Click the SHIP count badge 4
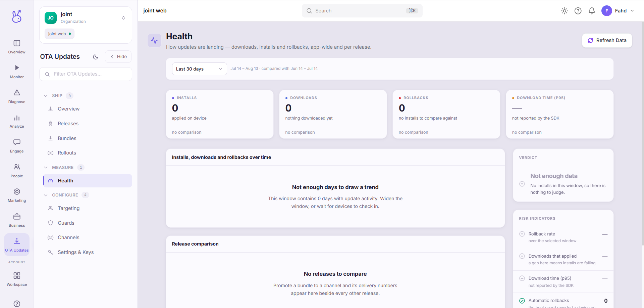Viewport: 644px width, 308px height. 70,96
